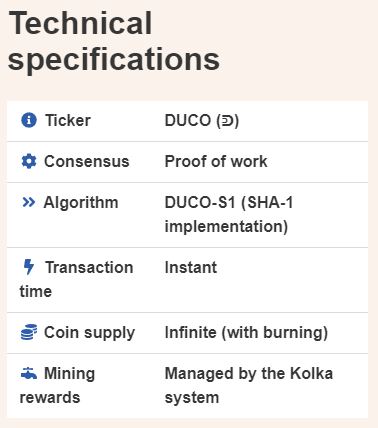Select the Ticker label text
The height and width of the screenshot is (428, 378).
click(x=68, y=120)
